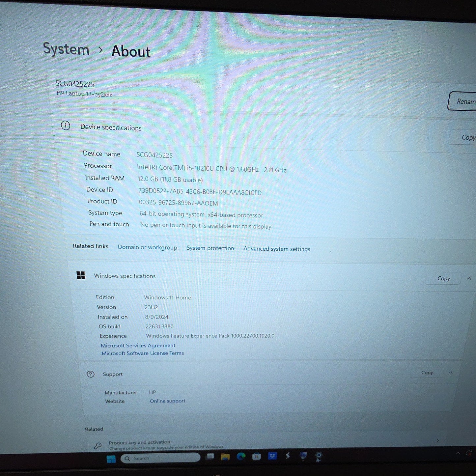Viewport: 476px width, 476px height.
Task: Click the key icon beside Product key and activation
Action: (98, 446)
